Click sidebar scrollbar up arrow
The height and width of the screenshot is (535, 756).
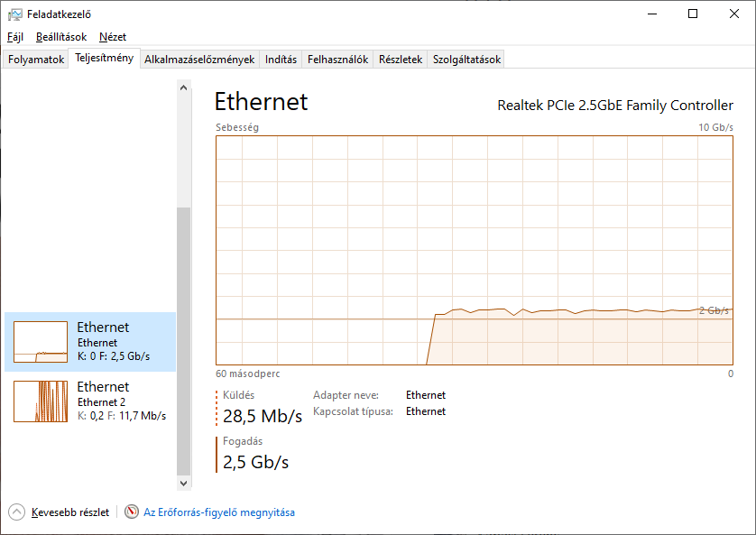(183, 88)
